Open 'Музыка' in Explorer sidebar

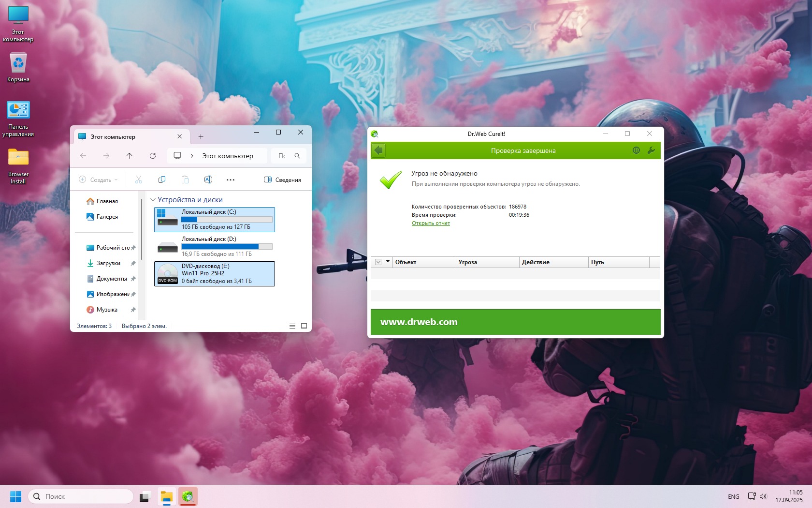[110, 310]
